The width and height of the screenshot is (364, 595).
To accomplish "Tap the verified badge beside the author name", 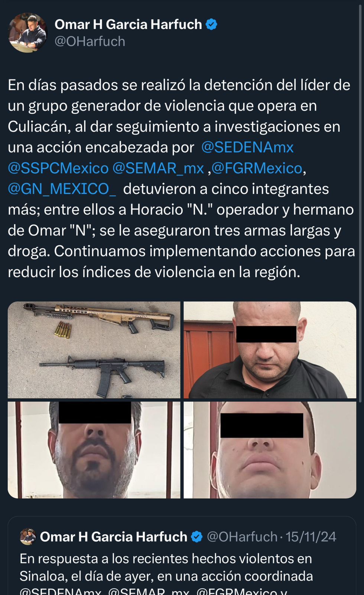I will [x=211, y=25].
